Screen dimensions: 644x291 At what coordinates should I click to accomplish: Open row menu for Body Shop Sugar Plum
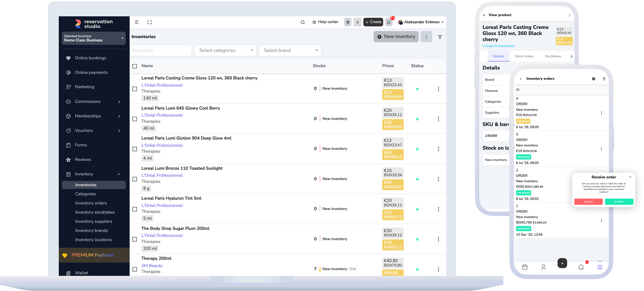[x=438, y=239]
